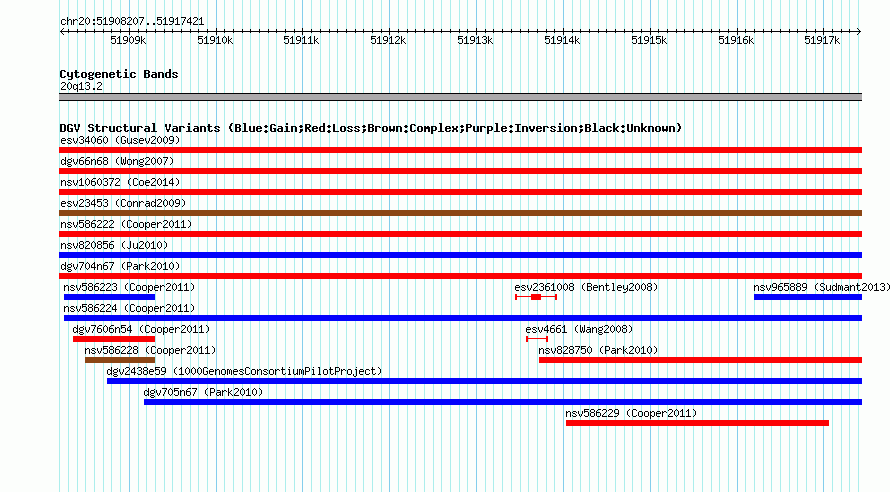Select the long blue nsv586224 gain bar
Screen dimensions: 890x492
(463, 318)
